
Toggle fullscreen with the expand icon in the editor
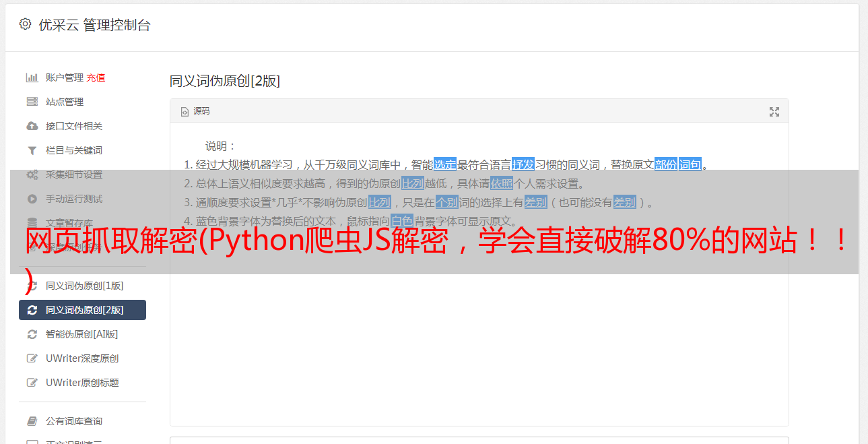coord(774,112)
